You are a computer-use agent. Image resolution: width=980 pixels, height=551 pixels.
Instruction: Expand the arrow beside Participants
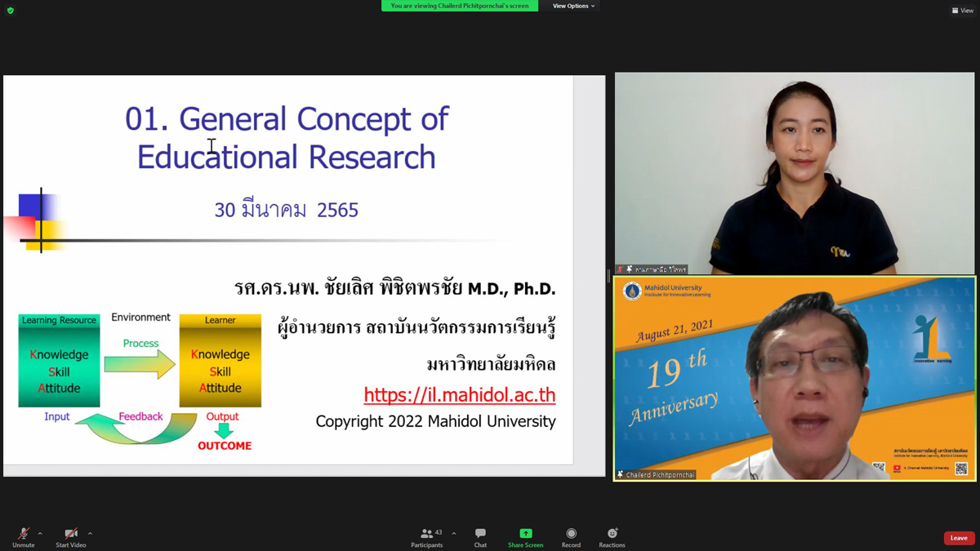[x=454, y=534]
